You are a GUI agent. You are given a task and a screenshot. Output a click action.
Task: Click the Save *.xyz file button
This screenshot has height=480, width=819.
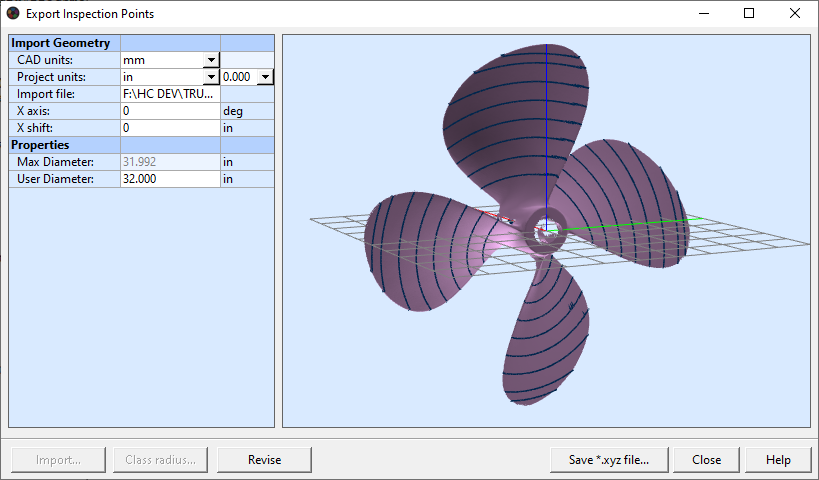click(x=609, y=460)
